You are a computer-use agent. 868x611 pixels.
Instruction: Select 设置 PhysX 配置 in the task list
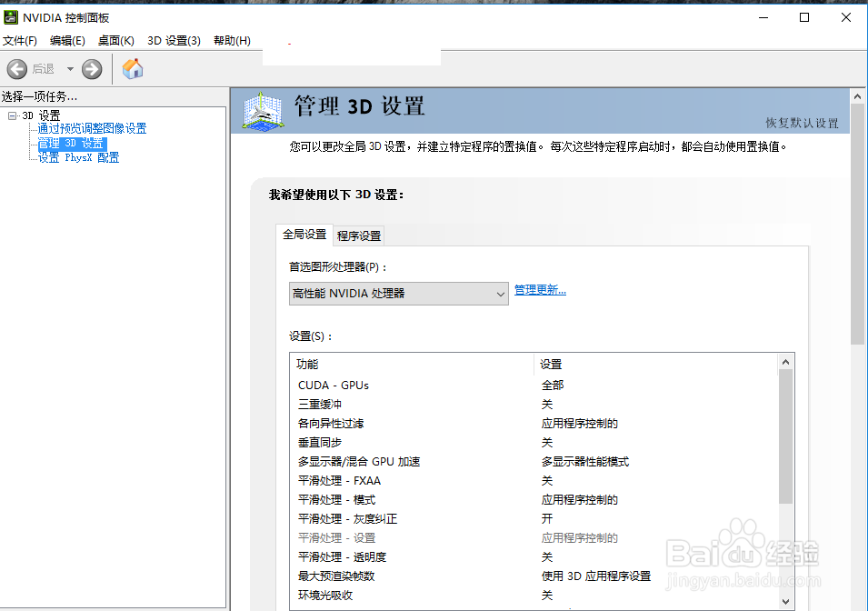[x=78, y=156]
